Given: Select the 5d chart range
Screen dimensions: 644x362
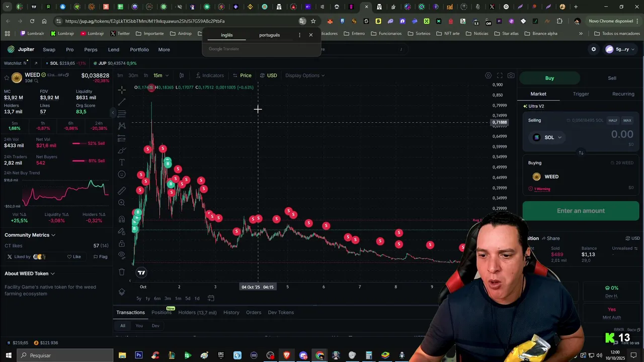Looking at the screenshot, I should pos(188,299).
